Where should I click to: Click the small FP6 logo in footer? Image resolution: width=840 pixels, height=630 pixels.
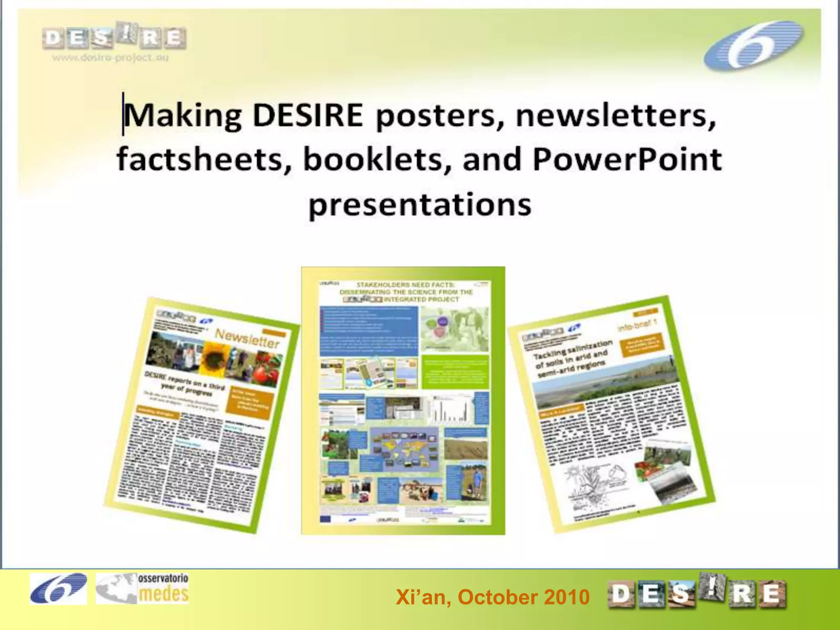pyautogui.click(x=58, y=589)
